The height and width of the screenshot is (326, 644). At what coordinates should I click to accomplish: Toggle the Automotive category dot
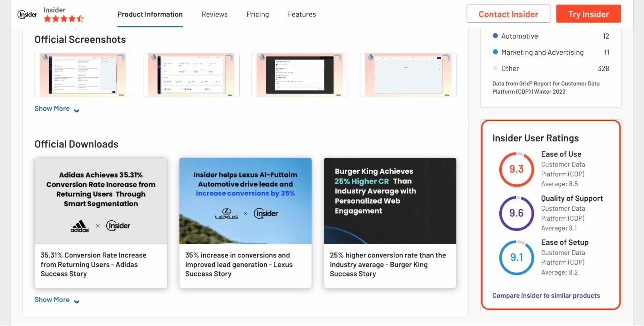coord(495,36)
